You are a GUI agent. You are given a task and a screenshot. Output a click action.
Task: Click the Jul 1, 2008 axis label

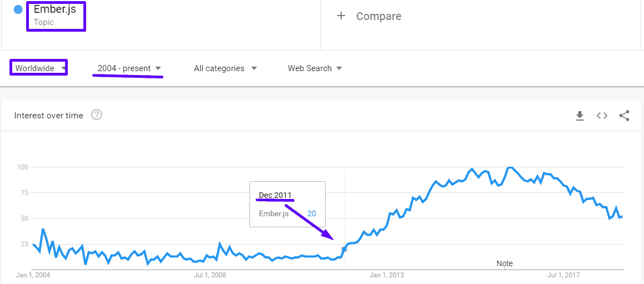[209, 275]
